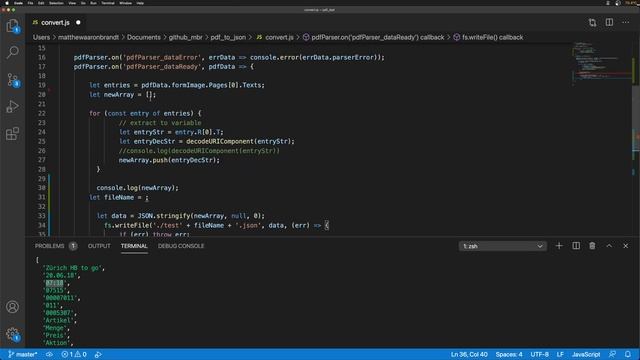Viewport: 640px width, 360px height.
Task: Click 'Users' in the breadcrumb path
Action: point(41,37)
